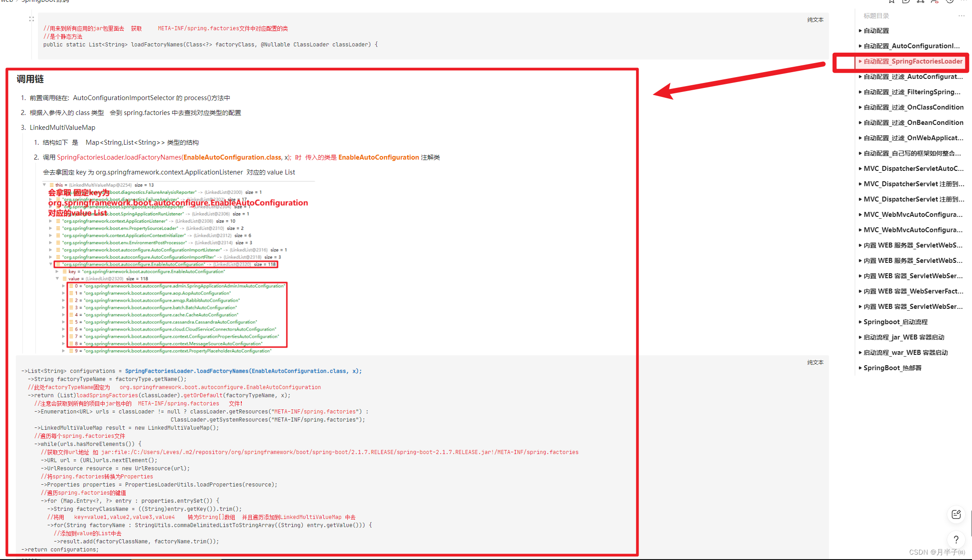The width and height of the screenshot is (972, 560).
Task: Expand arrow for MVC_DispatcherServletAutoC... entry
Action: tap(860, 169)
